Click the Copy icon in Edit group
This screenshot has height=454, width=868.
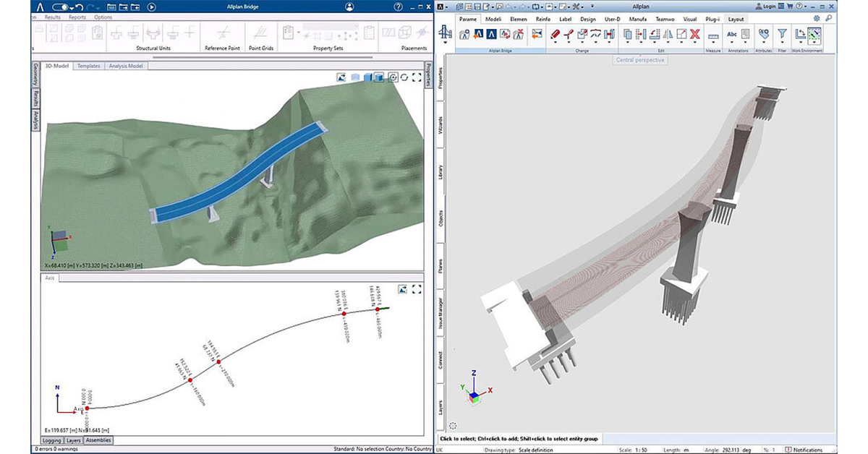[x=628, y=33]
